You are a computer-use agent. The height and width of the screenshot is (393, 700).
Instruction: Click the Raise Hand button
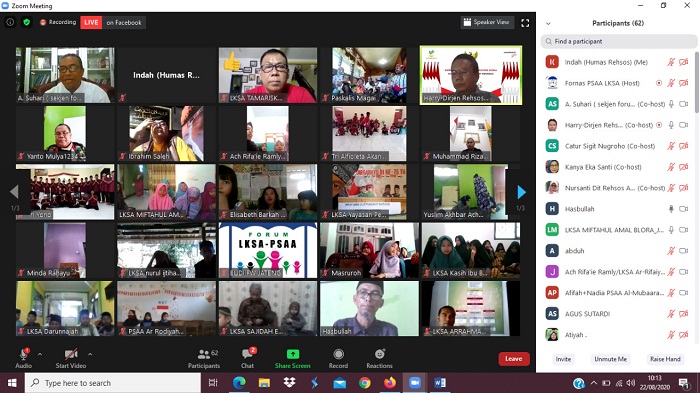pyautogui.click(x=665, y=359)
